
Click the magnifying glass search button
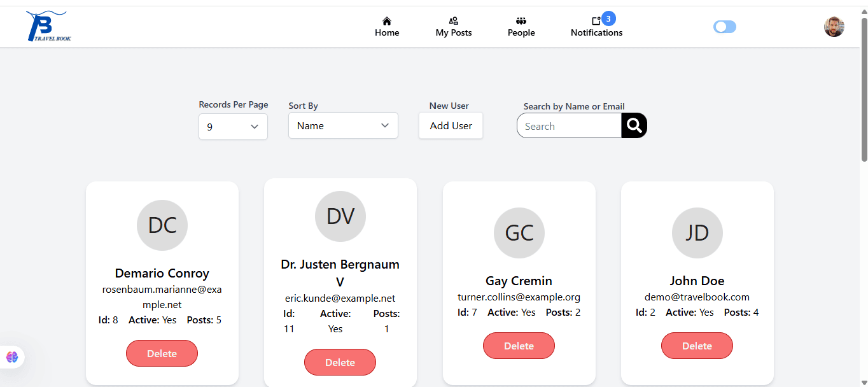[x=634, y=125]
